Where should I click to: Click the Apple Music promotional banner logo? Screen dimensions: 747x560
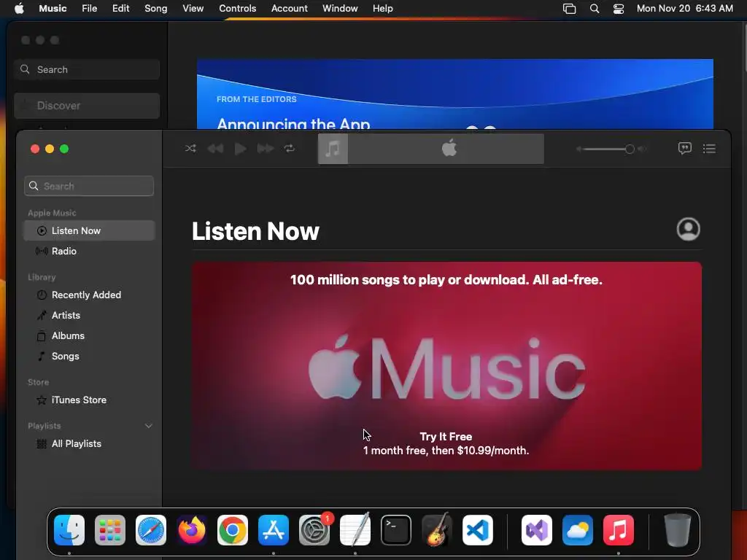coord(446,368)
